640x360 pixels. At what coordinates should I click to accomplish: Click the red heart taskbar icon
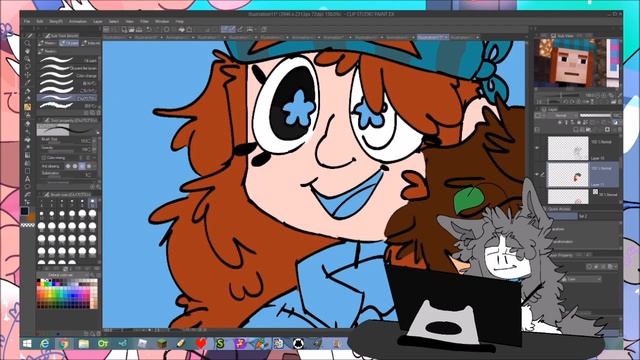201,344
